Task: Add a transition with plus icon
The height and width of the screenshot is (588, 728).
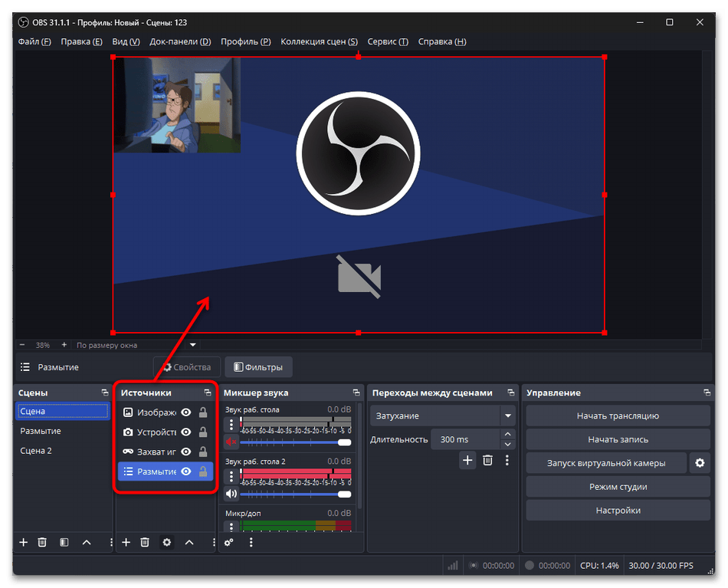Action: (x=467, y=460)
